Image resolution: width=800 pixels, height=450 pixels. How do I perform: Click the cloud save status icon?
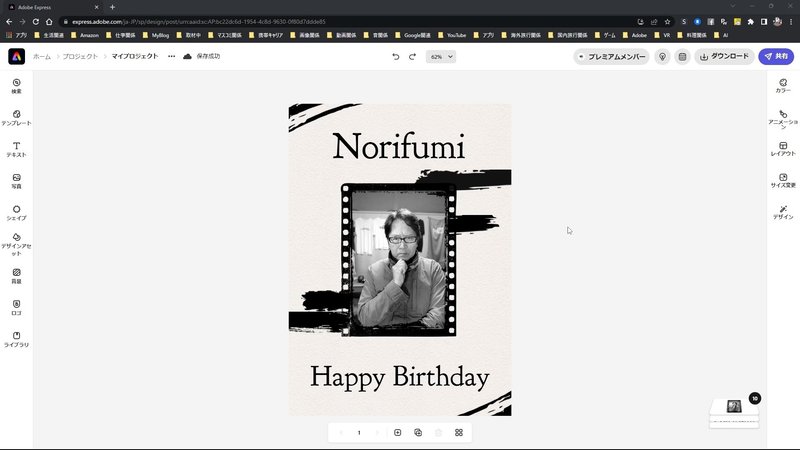pos(187,56)
